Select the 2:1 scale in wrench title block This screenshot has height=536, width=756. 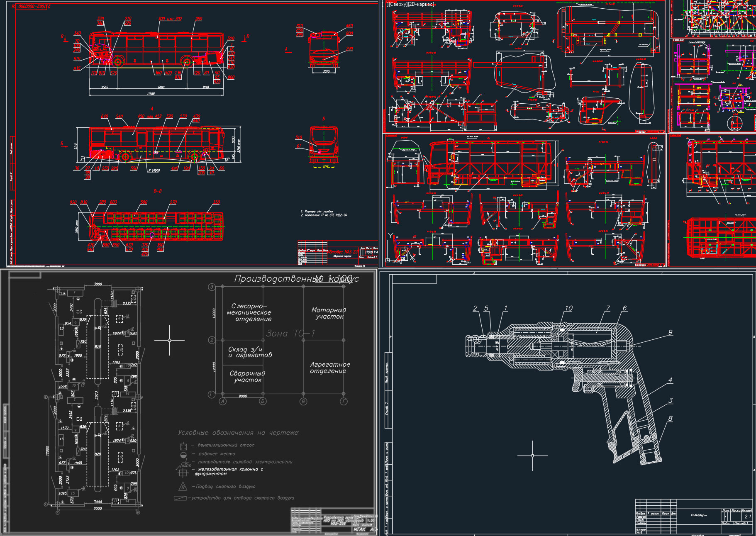click(747, 517)
